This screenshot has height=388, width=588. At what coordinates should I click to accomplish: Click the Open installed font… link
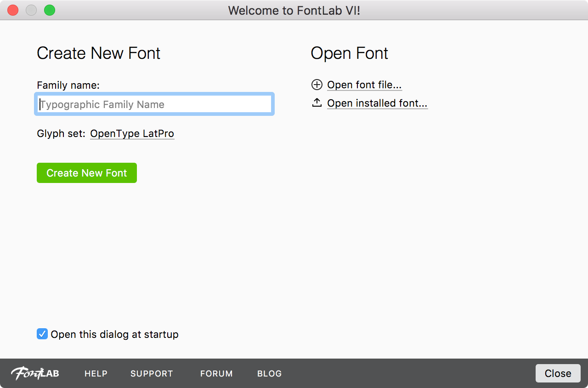click(377, 103)
